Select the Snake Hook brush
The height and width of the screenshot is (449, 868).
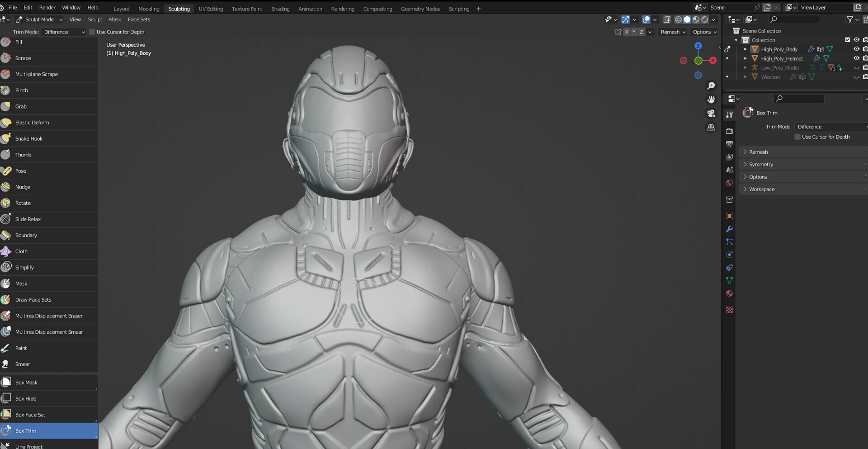[28, 138]
